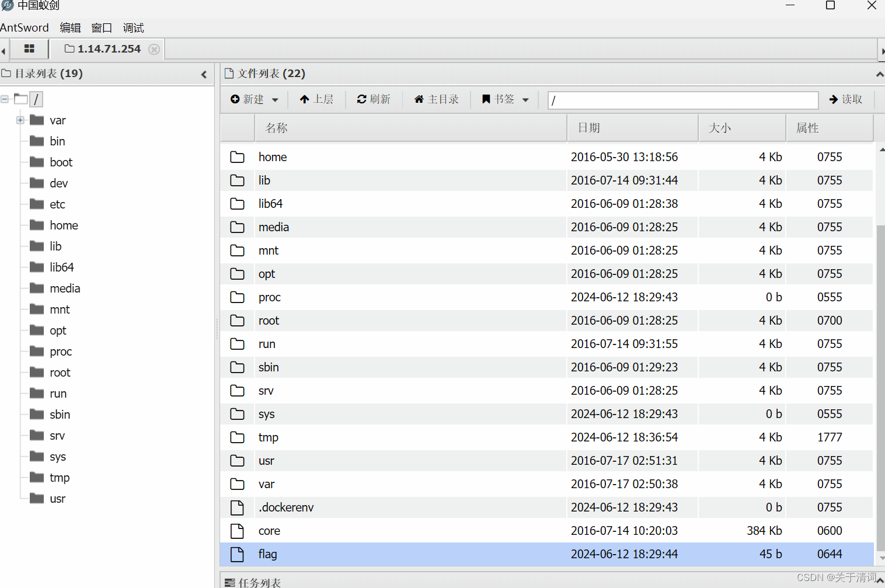Image resolution: width=885 pixels, height=588 pixels.
Task: Open the 书签 bookmarks dropdown
Action: pyautogui.click(x=506, y=99)
